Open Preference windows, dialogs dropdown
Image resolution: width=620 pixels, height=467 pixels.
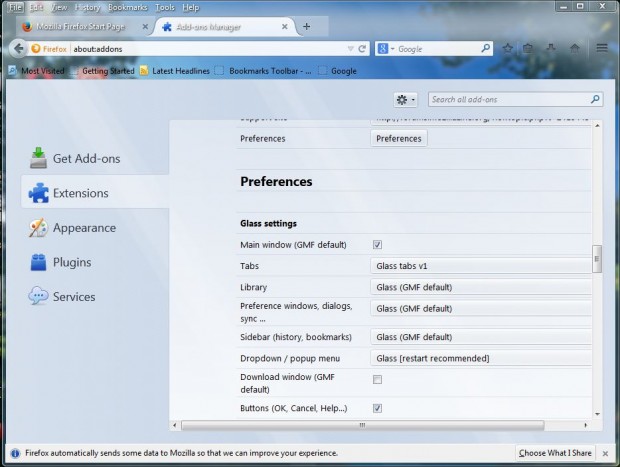(481, 308)
